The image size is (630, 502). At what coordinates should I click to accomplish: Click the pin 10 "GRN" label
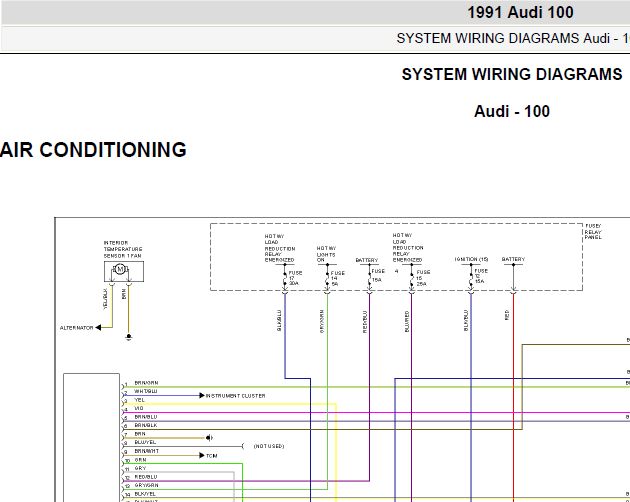click(x=140, y=460)
